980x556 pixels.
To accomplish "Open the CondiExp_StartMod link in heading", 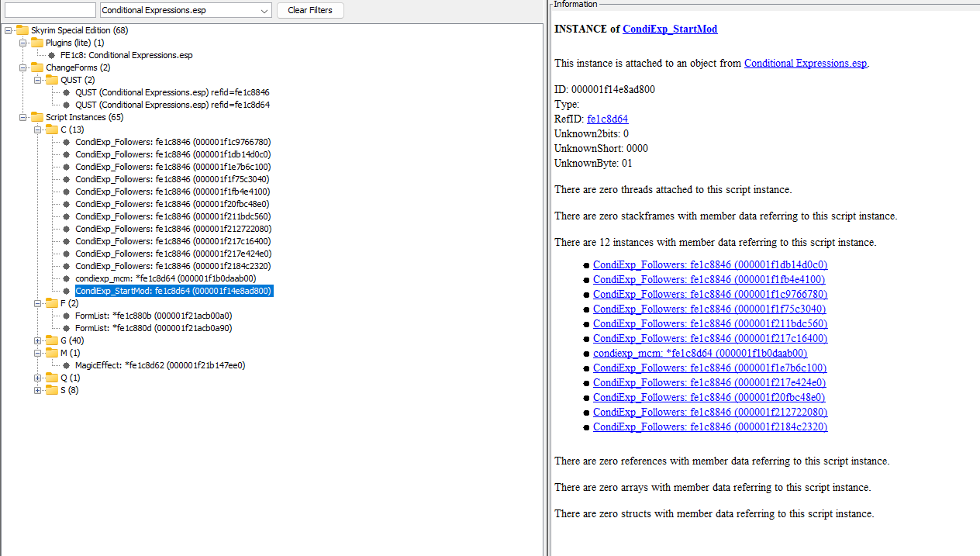I will click(x=670, y=29).
